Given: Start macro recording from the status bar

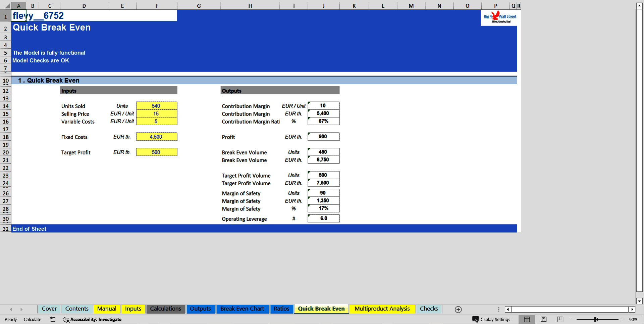Looking at the screenshot, I should pyautogui.click(x=53, y=319).
